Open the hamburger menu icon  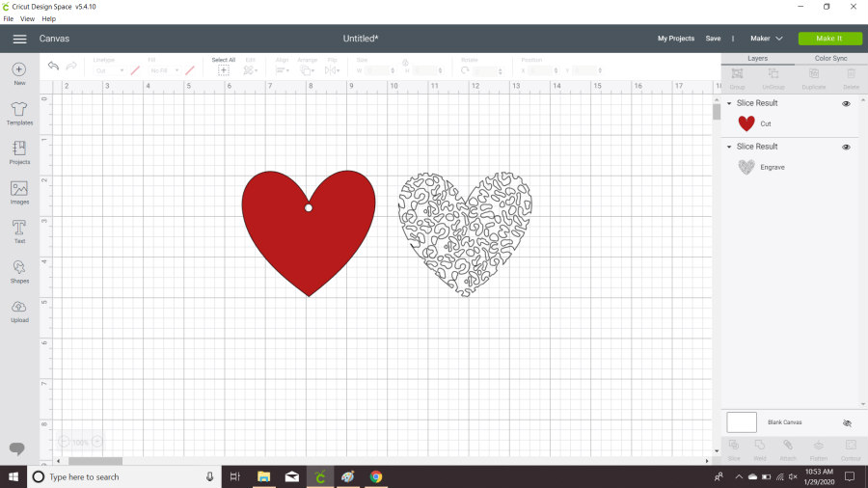[x=19, y=39]
